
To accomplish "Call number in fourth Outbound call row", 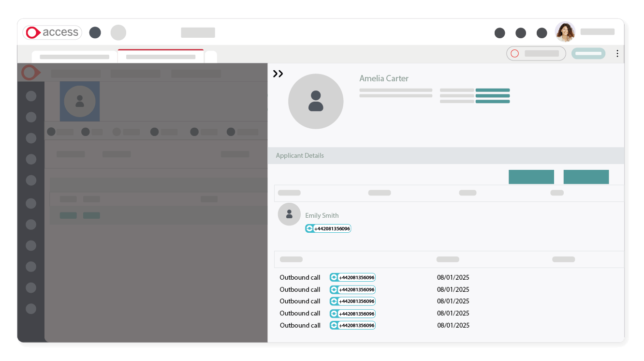I will click(352, 314).
